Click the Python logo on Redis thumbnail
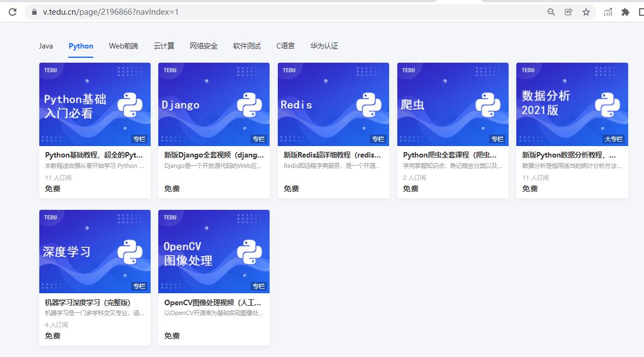644x357 pixels. coord(369,105)
